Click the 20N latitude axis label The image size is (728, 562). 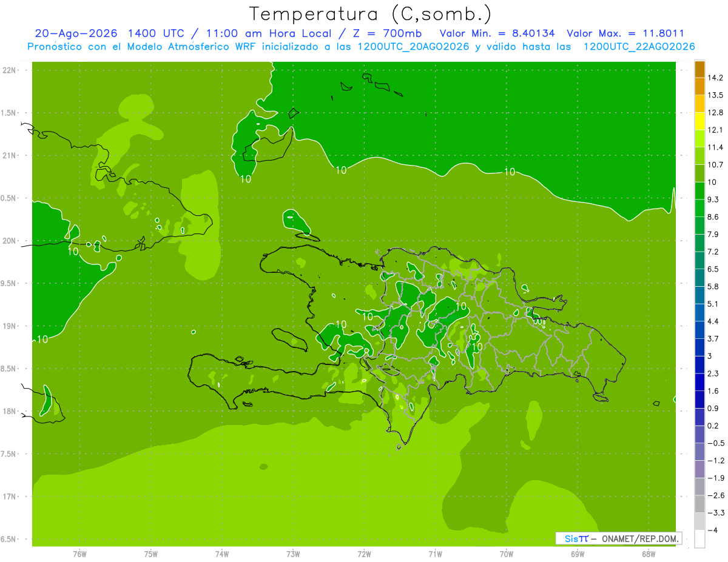pyautogui.click(x=9, y=241)
